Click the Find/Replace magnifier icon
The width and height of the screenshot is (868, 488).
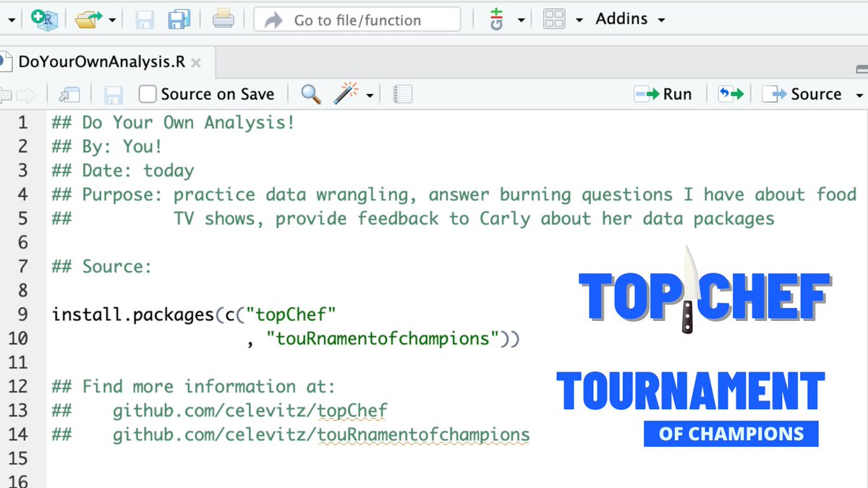point(311,94)
